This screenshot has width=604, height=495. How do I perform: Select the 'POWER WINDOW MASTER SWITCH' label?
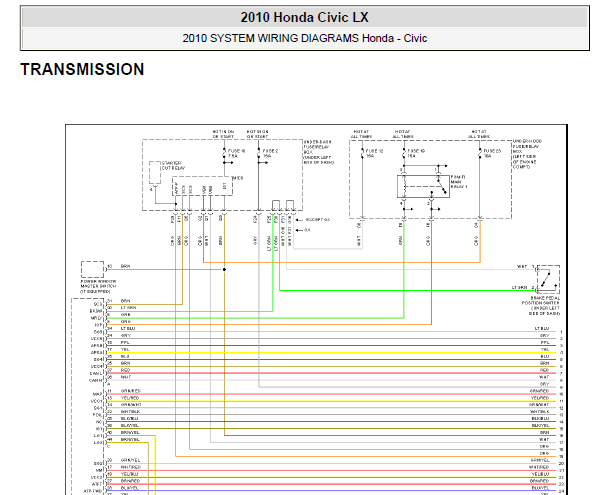98,286
